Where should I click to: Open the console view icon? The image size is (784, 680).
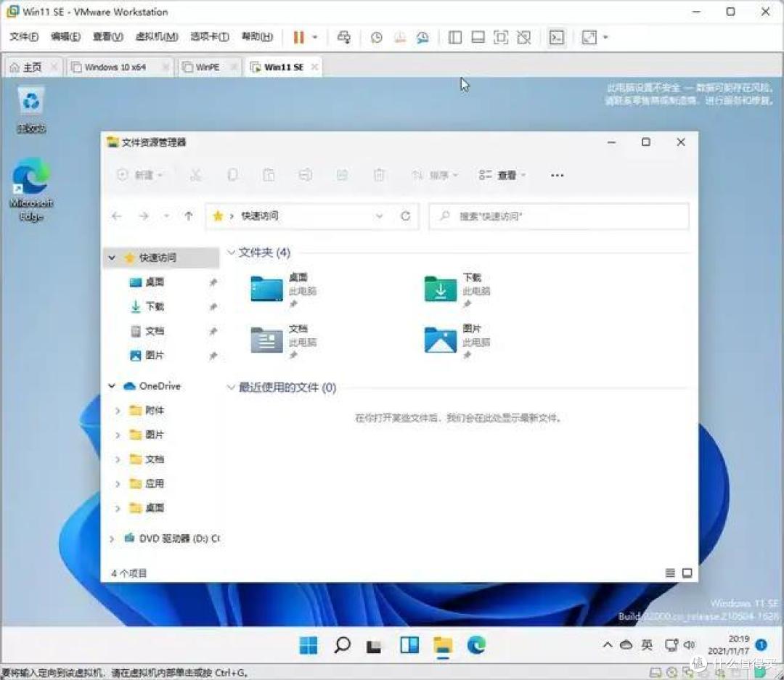pyautogui.click(x=557, y=37)
